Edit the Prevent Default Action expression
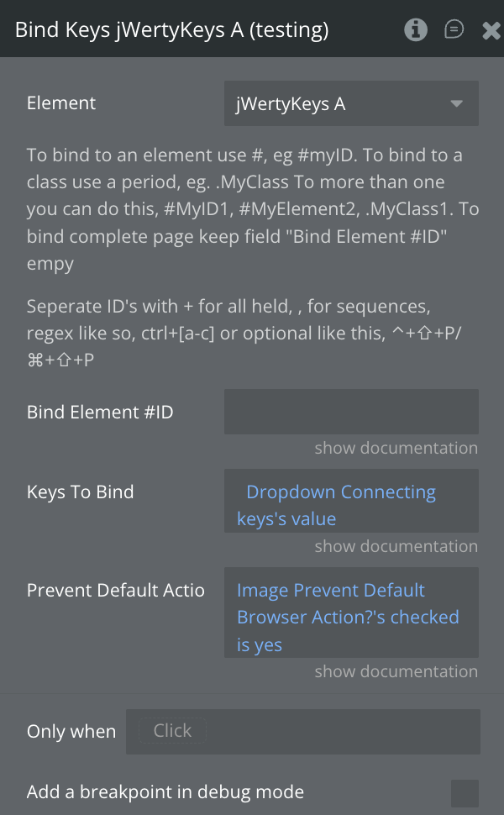 coord(351,618)
